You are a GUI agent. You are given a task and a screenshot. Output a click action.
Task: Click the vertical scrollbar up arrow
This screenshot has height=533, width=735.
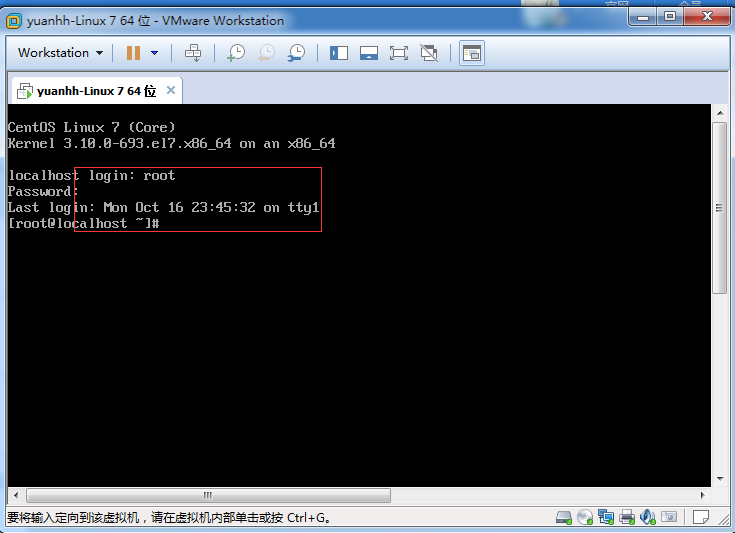tap(720, 113)
